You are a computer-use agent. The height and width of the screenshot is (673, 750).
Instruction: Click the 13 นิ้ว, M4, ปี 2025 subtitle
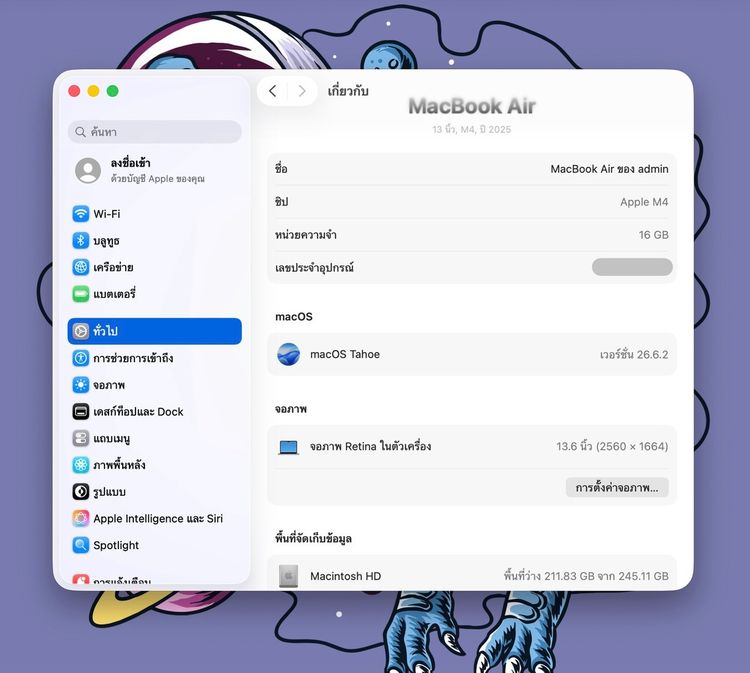point(472,129)
